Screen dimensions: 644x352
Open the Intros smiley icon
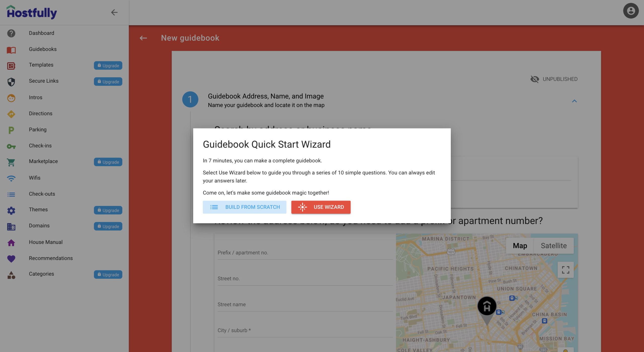point(11,98)
